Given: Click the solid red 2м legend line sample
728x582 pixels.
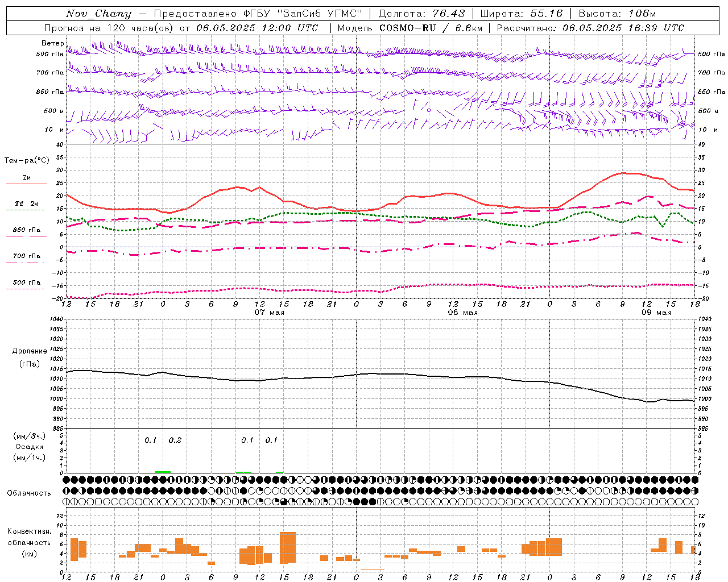Looking at the screenshot, I should (26, 184).
